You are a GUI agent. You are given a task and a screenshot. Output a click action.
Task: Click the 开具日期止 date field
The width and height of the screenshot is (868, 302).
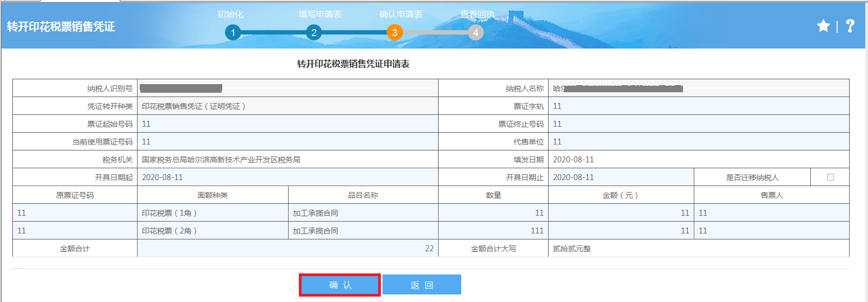click(x=620, y=177)
